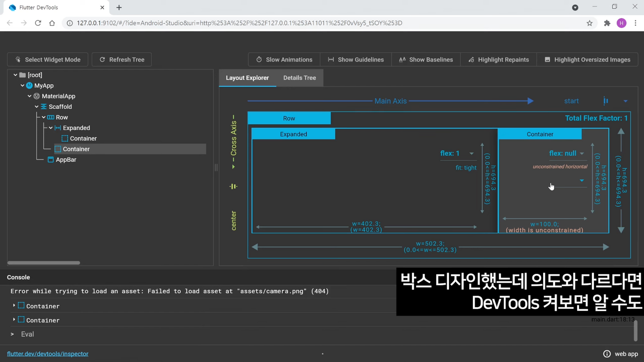Toggle Select Widget Mode
The width and height of the screenshot is (644, 362).
[48, 60]
